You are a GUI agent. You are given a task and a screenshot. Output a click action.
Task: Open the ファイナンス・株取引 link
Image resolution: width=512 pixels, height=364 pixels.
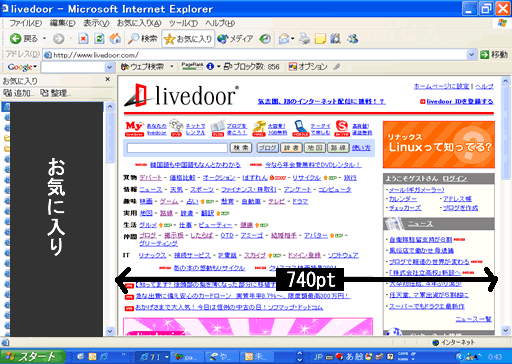click(x=249, y=190)
